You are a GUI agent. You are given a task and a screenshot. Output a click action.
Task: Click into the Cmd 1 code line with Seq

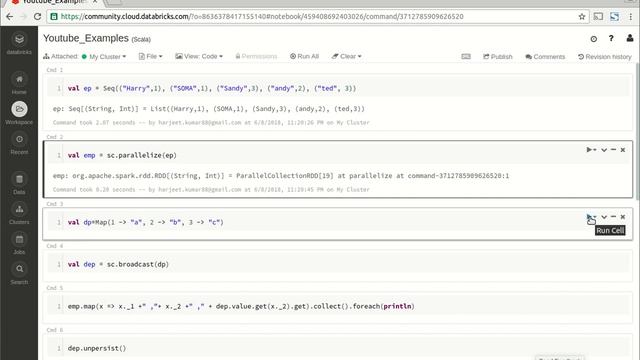[212, 88]
